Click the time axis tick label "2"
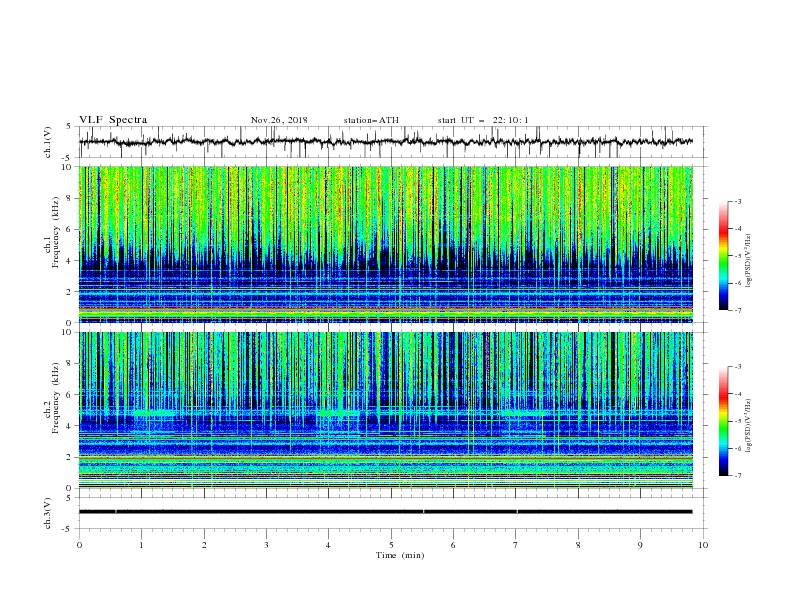The image size is (792, 612). (x=204, y=545)
